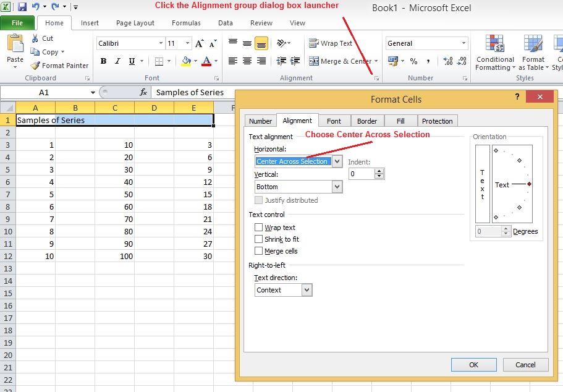Apply italic formatting from the ribbon

click(x=117, y=62)
